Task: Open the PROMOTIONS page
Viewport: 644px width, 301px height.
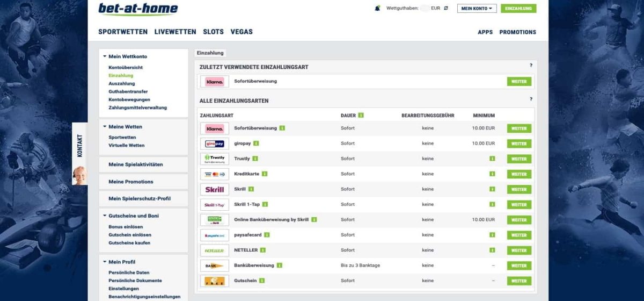Action: coord(518,32)
